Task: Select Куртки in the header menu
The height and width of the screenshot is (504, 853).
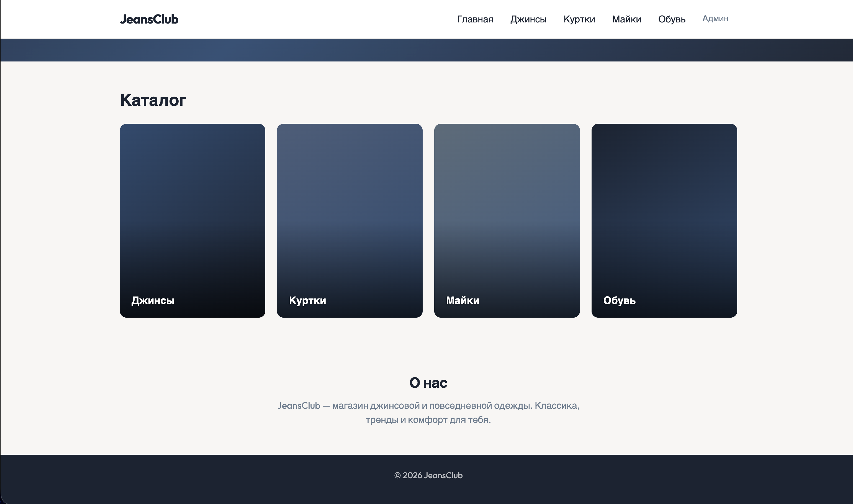Action: point(579,19)
